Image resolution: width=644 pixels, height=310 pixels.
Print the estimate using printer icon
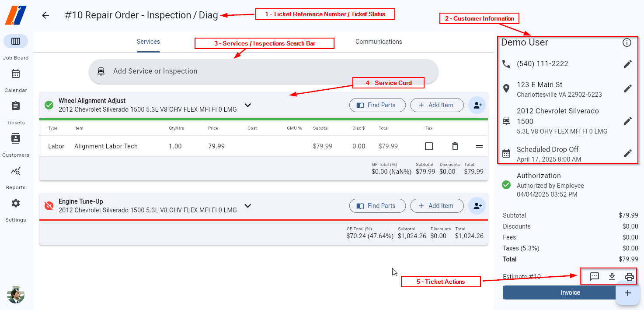pos(629,276)
